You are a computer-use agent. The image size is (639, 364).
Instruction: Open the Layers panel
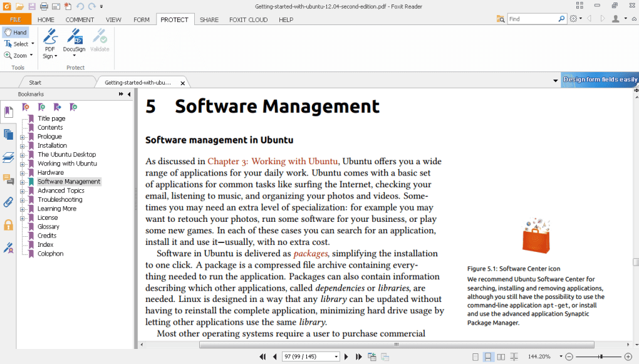pos(9,157)
